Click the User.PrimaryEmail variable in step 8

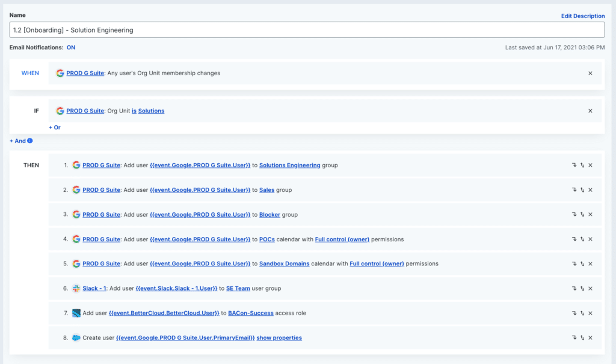click(x=185, y=338)
